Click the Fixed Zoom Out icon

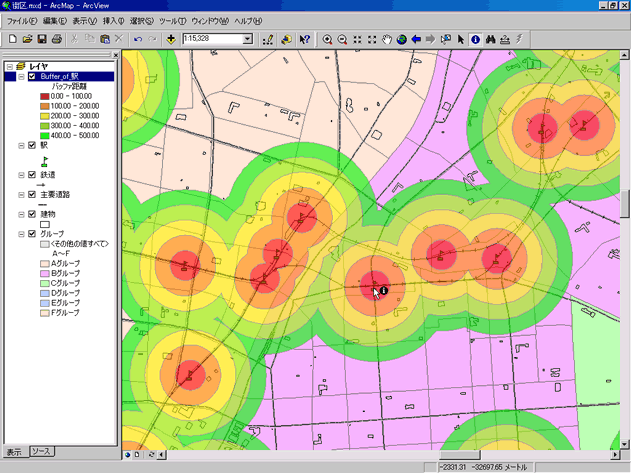coord(372,39)
